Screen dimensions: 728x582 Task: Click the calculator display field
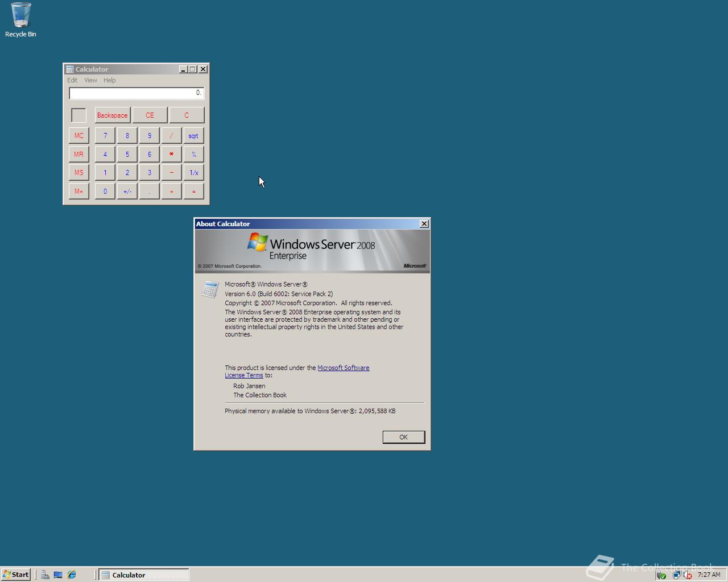tap(136, 93)
